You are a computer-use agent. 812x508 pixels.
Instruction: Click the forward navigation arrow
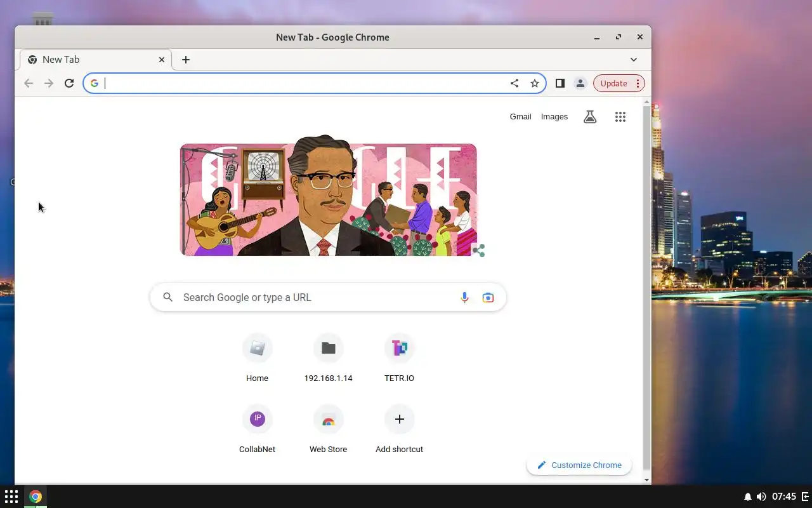point(49,83)
